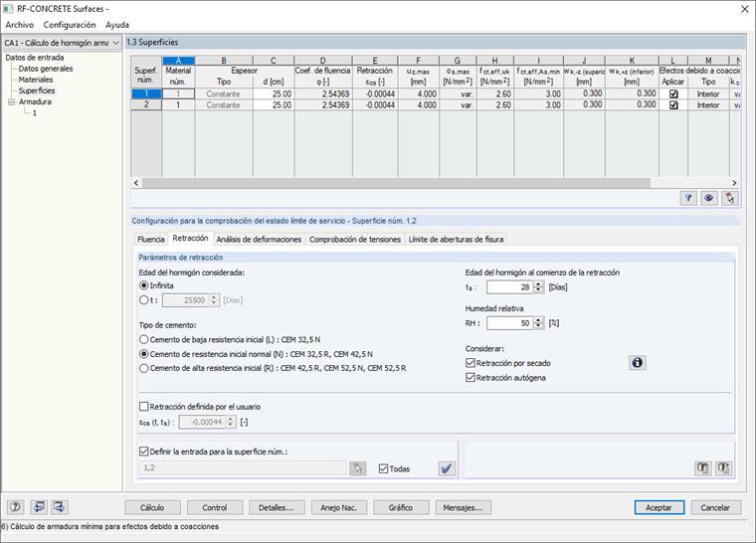Image resolution: width=756 pixels, height=543 pixels.
Task: Open the Mensajes... button
Action: tap(463, 507)
